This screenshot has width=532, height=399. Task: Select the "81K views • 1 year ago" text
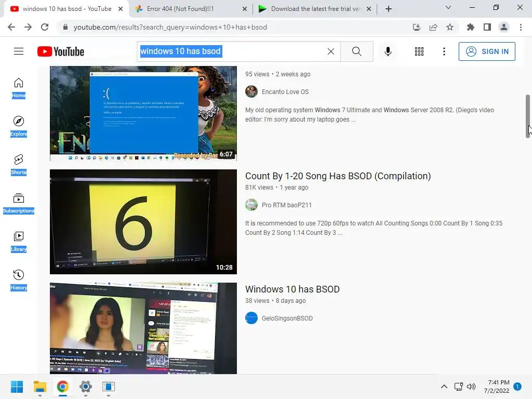tap(276, 187)
